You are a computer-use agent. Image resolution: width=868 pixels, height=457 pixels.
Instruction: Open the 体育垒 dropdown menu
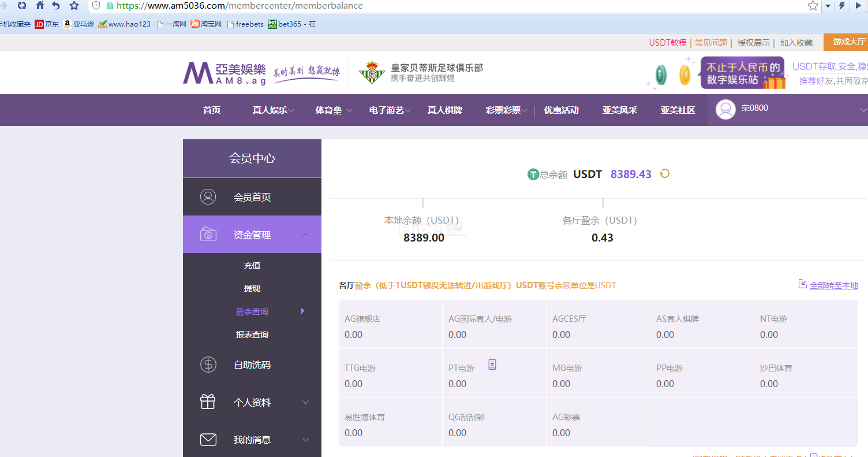pos(334,110)
